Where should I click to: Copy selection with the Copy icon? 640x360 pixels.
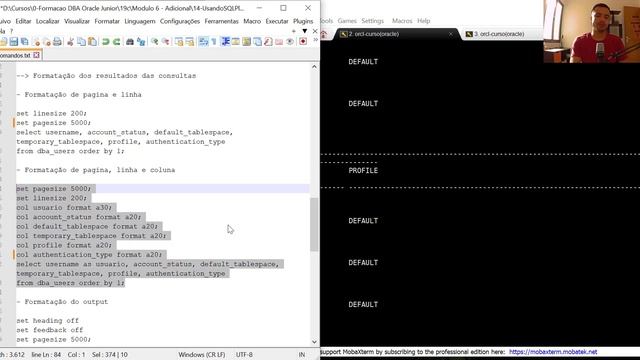pyautogui.click(x=81, y=42)
